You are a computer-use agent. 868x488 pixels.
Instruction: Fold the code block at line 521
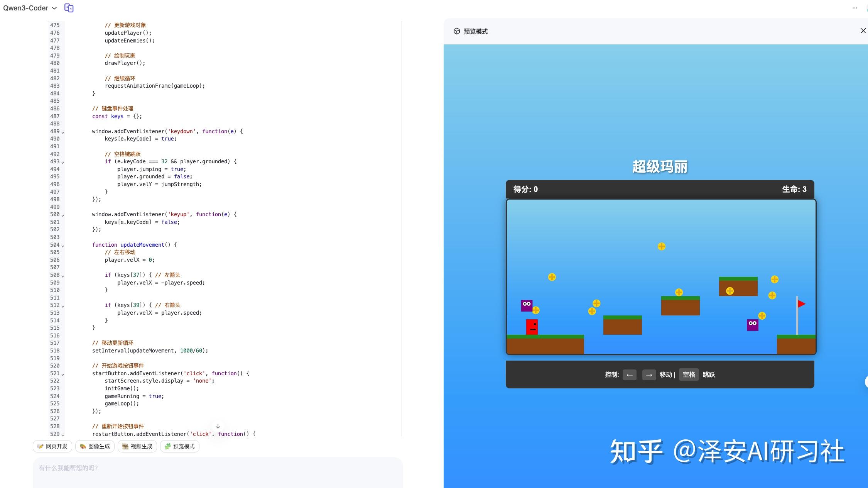click(x=63, y=374)
